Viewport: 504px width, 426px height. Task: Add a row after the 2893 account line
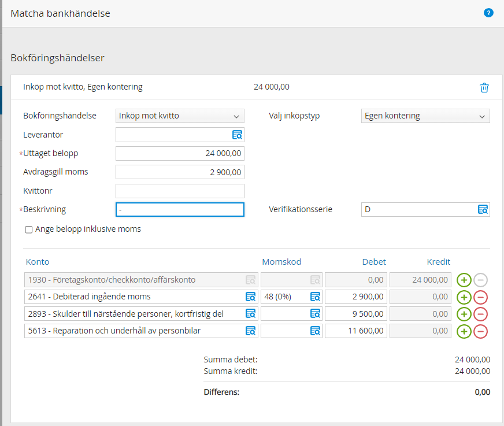(464, 314)
